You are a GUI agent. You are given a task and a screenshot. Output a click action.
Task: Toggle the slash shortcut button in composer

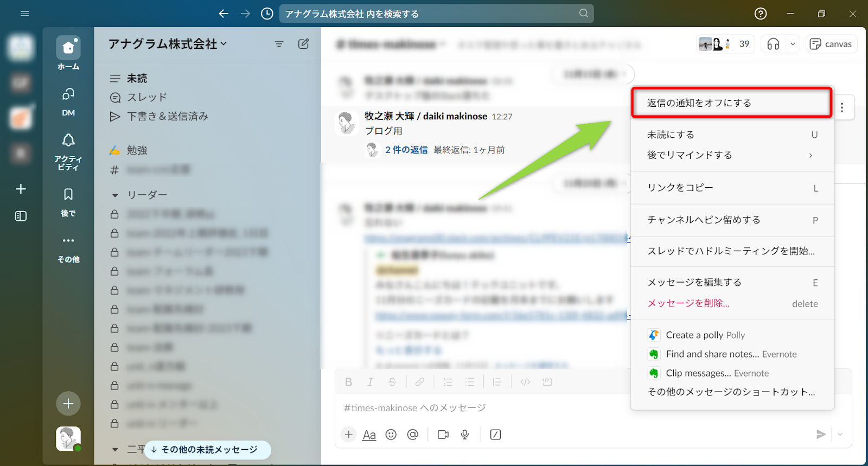[495, 435]
